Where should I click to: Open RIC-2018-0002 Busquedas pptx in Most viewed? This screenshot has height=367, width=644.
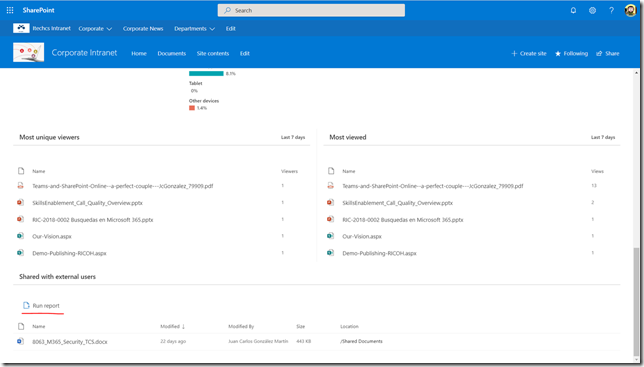(403, 220)
